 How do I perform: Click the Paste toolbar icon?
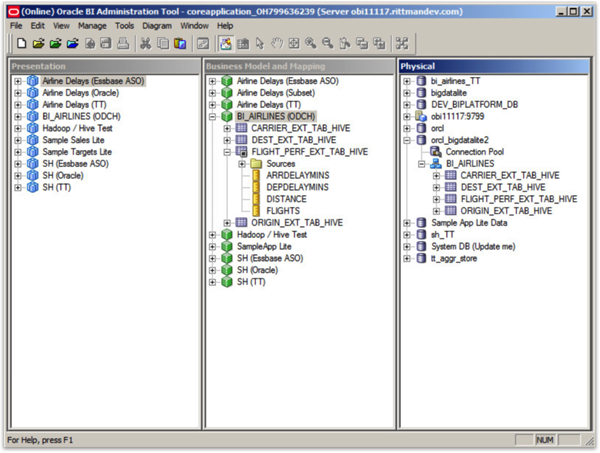click(180, 44)
